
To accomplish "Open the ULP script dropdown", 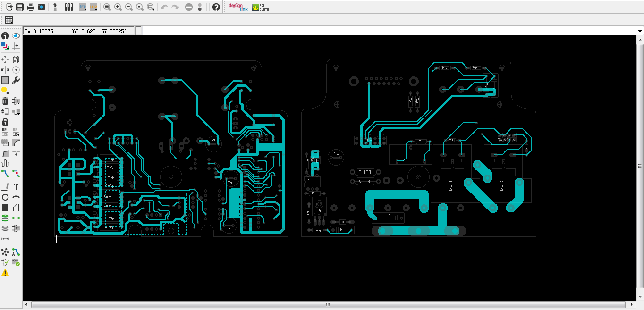I will pos(93,7).
